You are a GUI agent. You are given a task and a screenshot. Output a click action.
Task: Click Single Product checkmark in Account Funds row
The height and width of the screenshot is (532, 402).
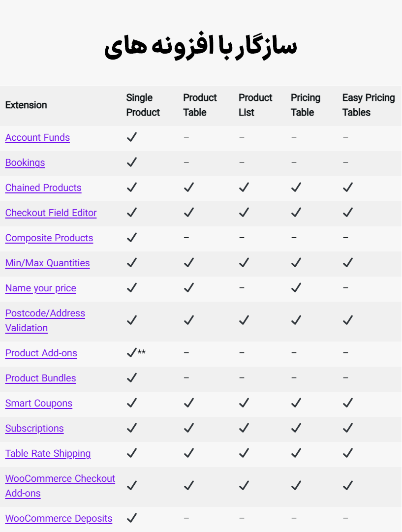click(x=131, y=137)
